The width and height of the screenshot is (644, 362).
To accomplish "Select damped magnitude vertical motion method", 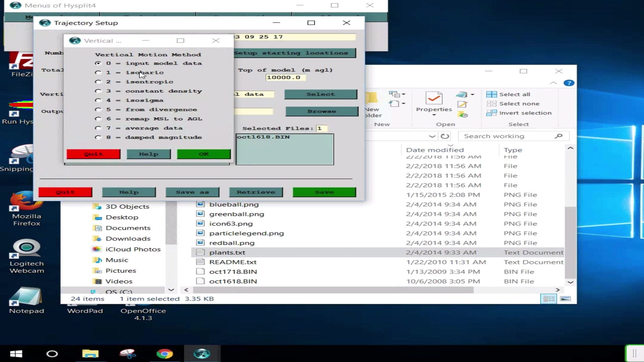I will [98, 137].
